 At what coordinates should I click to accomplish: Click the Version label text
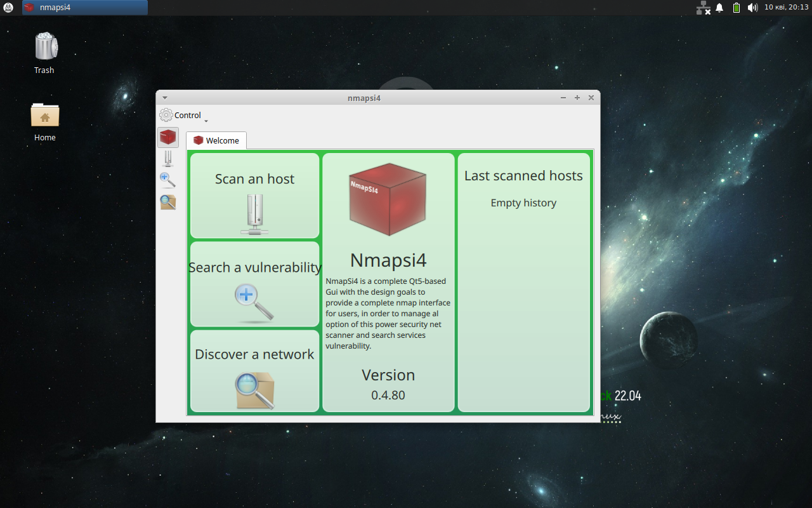388,375
